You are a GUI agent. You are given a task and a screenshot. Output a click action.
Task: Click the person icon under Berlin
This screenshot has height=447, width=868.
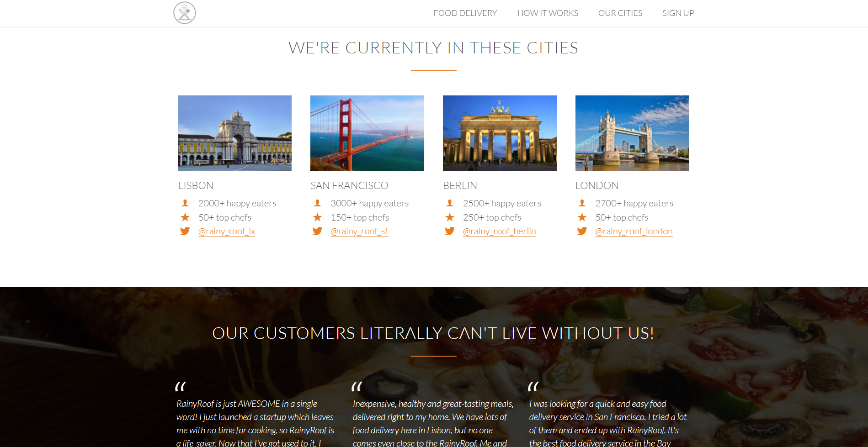coord(450,203)
